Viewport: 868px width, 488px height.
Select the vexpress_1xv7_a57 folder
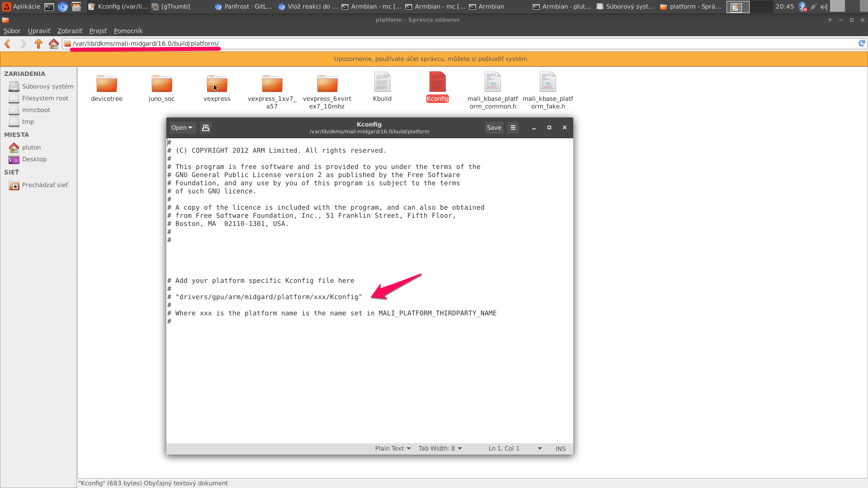[272, 91]
